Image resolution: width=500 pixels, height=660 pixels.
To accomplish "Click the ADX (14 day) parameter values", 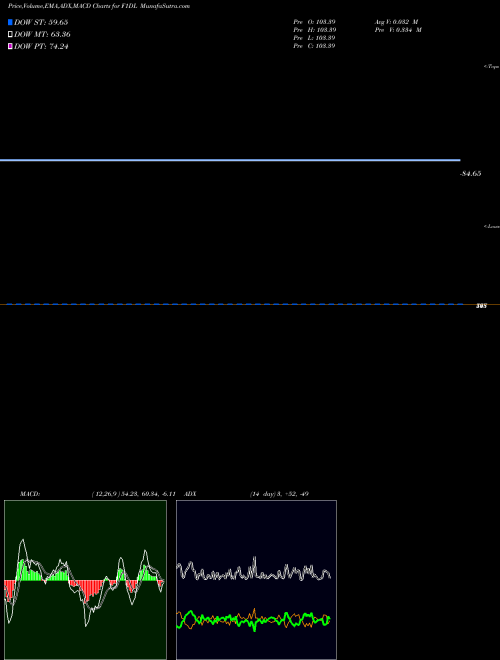I will click(279, 494).
